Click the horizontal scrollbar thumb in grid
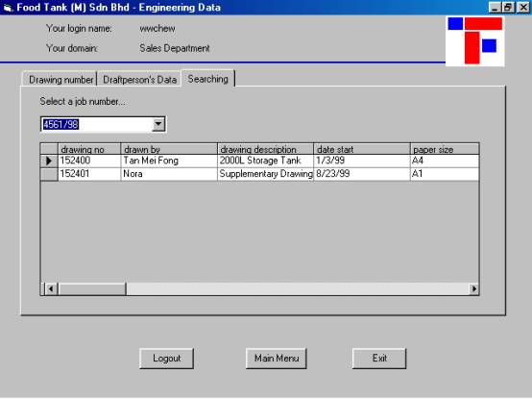This screenshot has height=399, width=532. coord(92,289)
